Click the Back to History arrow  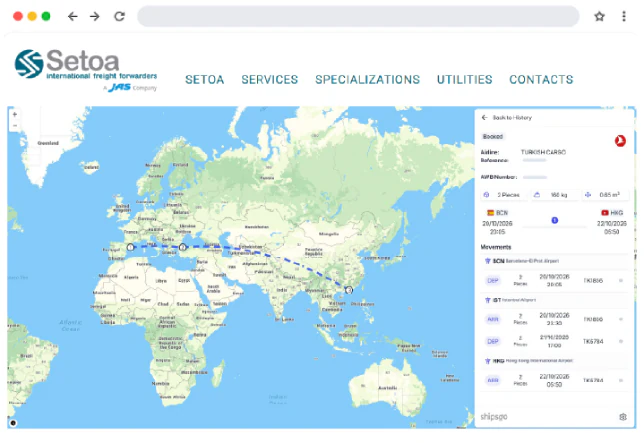[485, 117]
